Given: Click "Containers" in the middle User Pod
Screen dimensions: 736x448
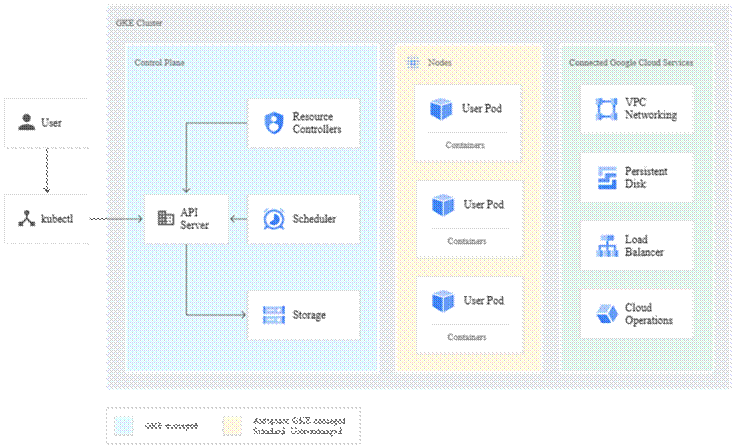Looking at the screenshot, I should click(x=467, y=241).
